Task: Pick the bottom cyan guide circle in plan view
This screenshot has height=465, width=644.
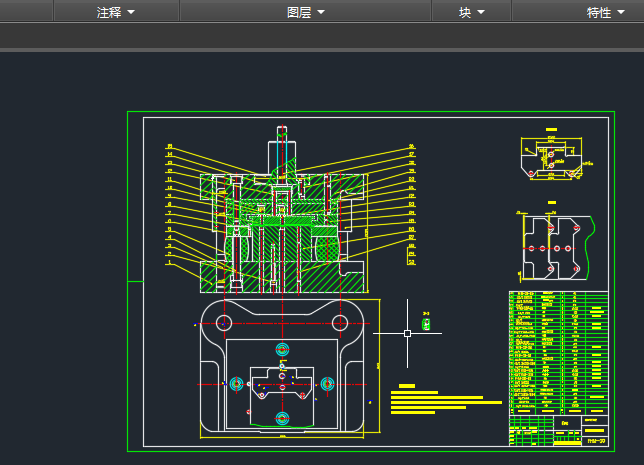Action: point(282,417)
